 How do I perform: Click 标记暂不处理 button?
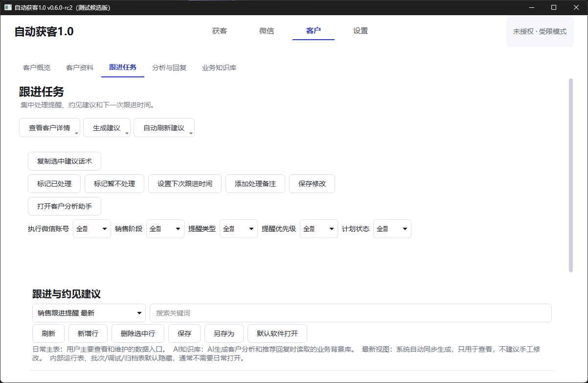[114, 184]
